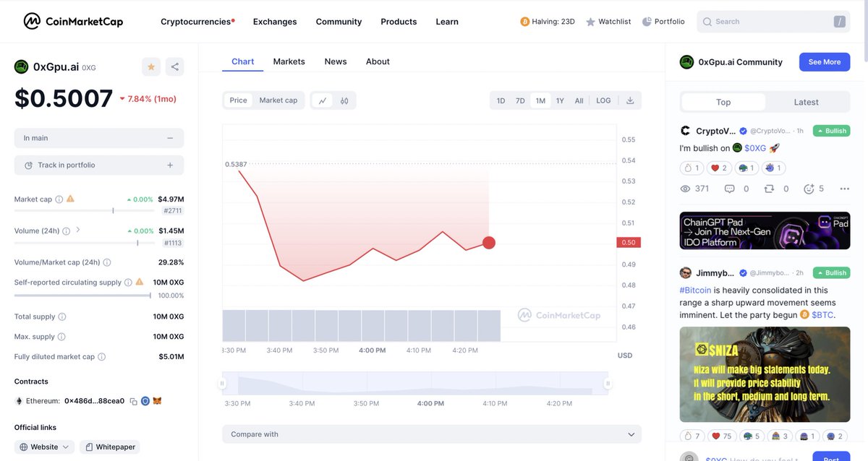Open the project Whitepaper
The width and height of the screenshot is (868, 461).
tap(109, 447)
